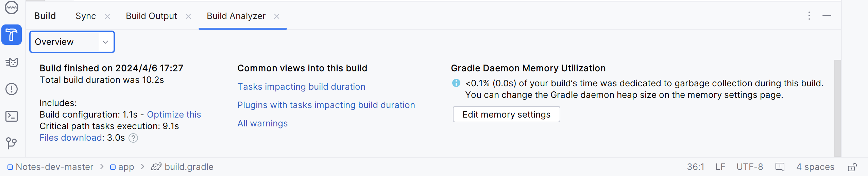Expand the Overview dropdown

click(x=72, y=42)
